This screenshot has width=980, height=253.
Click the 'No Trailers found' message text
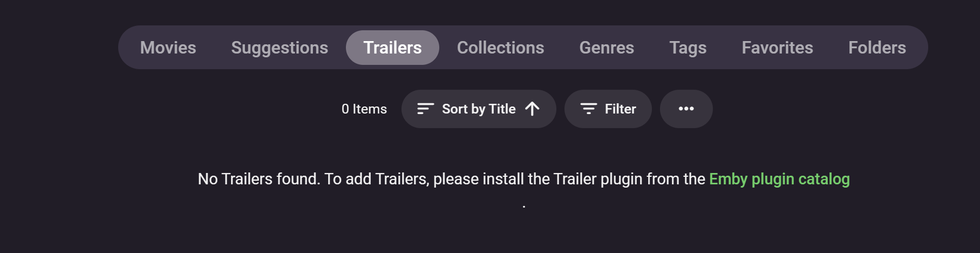pyautogui.click(x=259, y=179)
